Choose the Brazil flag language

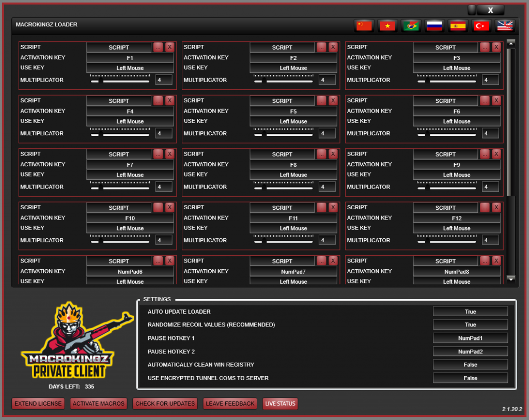click(x=411, y=26)
